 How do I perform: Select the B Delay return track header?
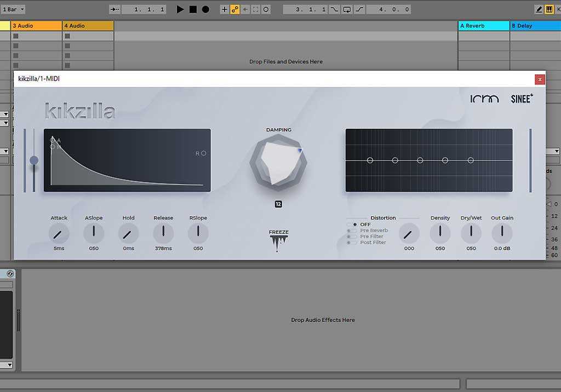pyautogui.click(x=535, y=26)
